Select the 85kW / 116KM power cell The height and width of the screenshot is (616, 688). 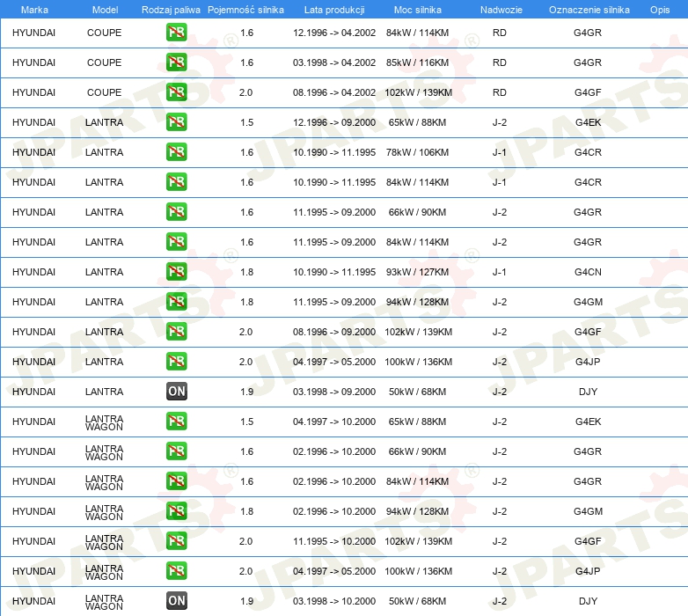click(x=417, y=62)
